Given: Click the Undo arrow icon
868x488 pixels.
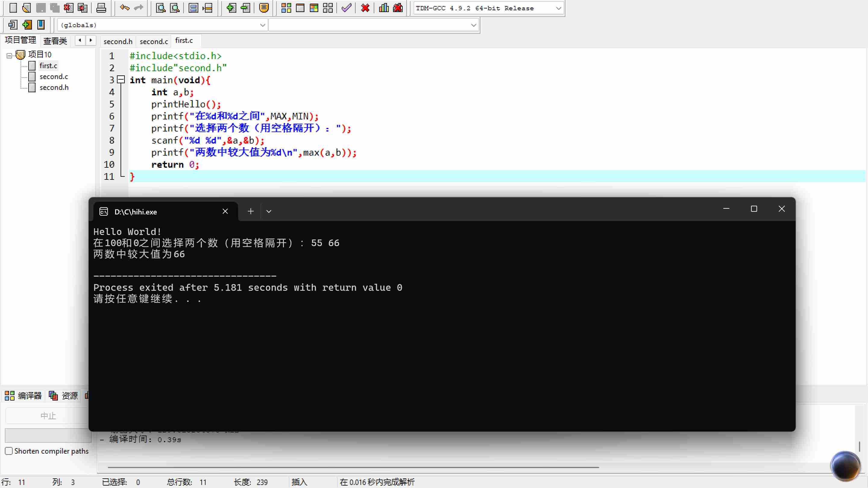Looking at the screenshot, I should pyautogui.click(x=124, y=8).
